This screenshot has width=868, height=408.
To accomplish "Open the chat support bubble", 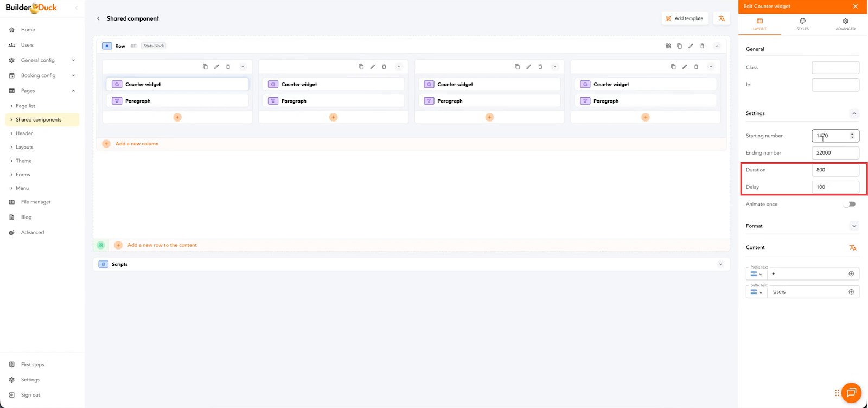I will pyautogui.click(x=851, y=393).
